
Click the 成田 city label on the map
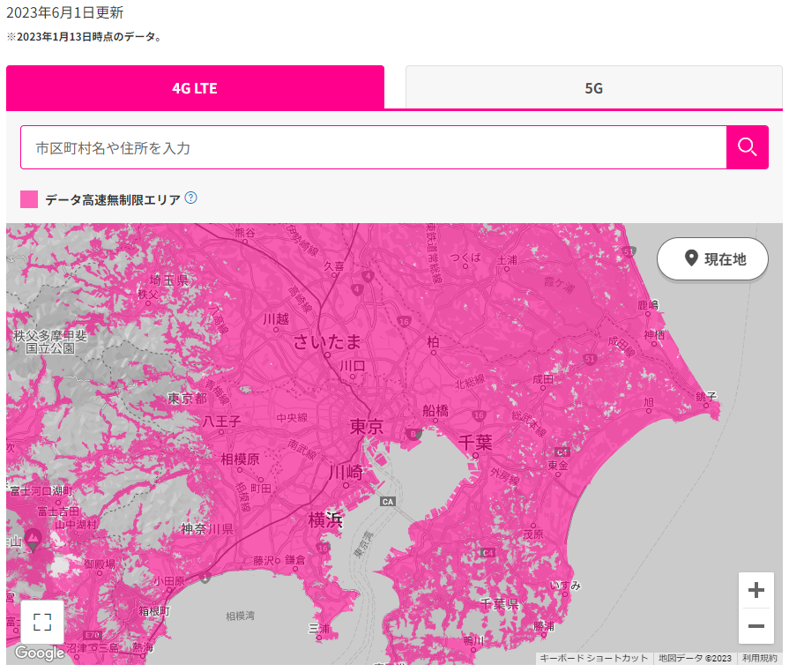click(543, 379)
